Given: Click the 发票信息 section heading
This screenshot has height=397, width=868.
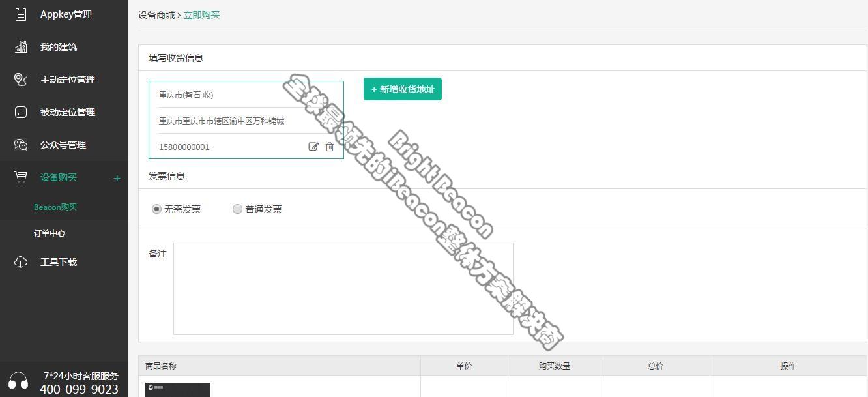Looking at the screenshot, I should click(167, 176).
